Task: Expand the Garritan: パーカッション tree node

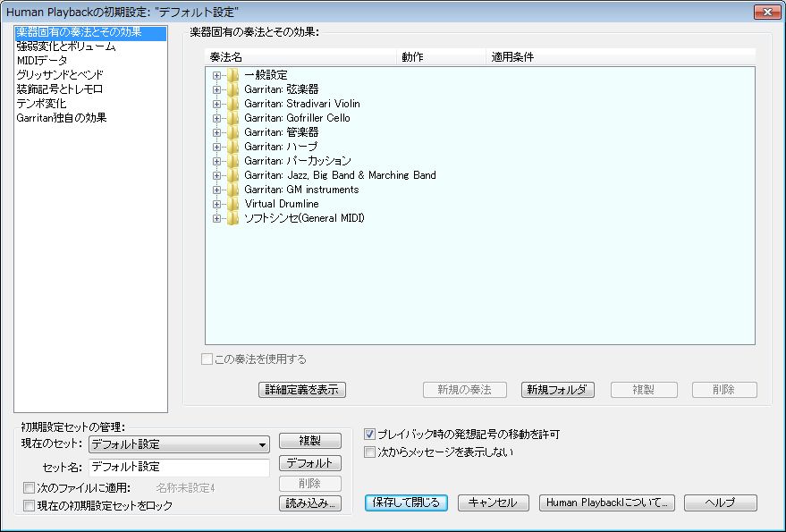Action: 216,162
